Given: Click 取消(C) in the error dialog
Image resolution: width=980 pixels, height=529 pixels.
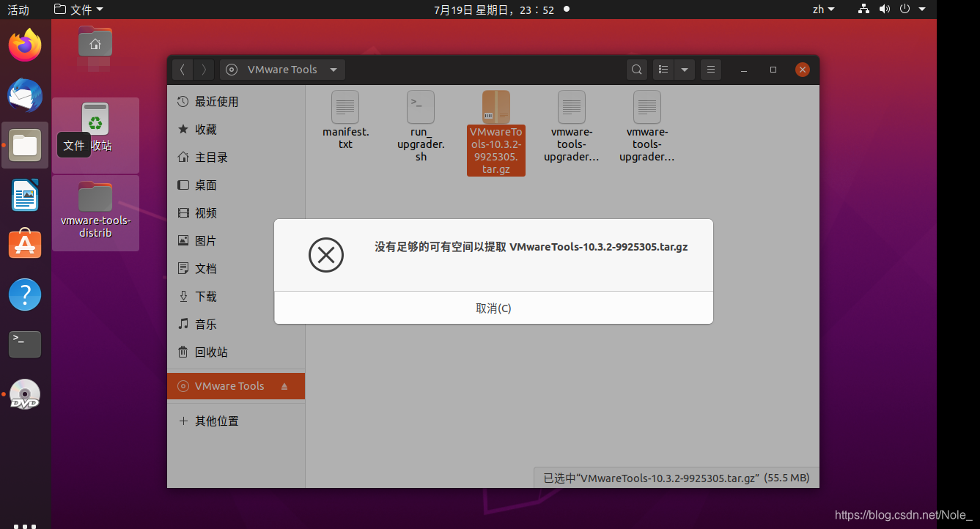Looking at the screenshot, I should 493,308.
